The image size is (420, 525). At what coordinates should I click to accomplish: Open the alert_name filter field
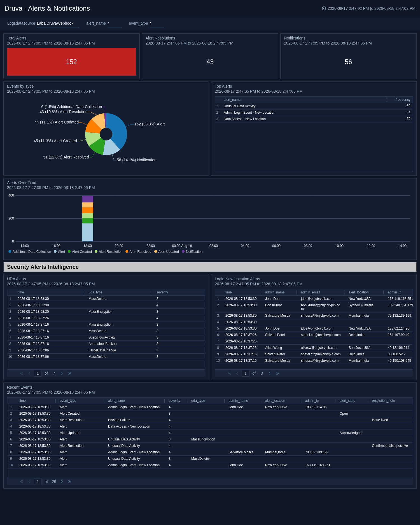[x=114, y=23]
